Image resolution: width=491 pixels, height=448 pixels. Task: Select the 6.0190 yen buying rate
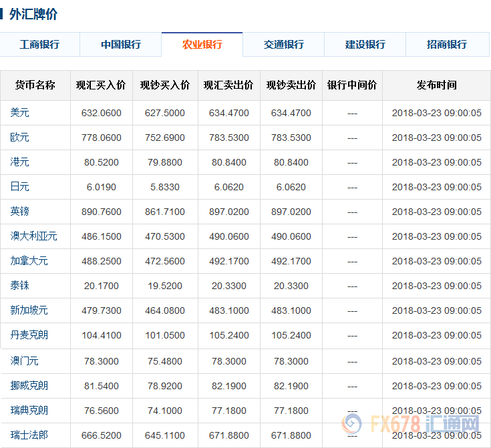click(102, 187)
